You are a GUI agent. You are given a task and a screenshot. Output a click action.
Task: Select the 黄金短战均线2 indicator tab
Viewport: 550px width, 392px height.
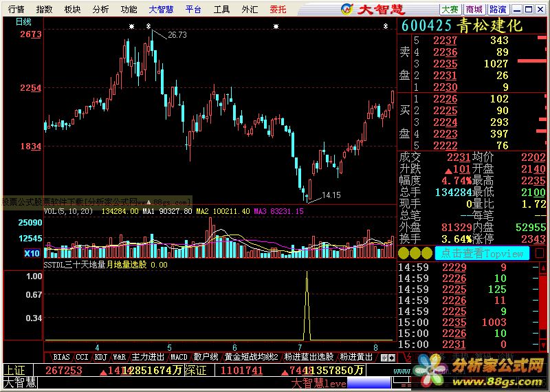251,357
